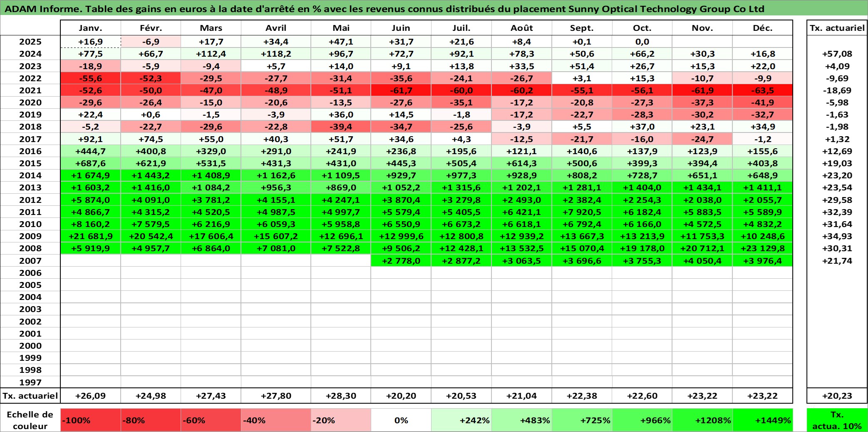Click the cell showing +23 129,8
Viewport: 868px width, 432px height.
[x=763, y=248]
